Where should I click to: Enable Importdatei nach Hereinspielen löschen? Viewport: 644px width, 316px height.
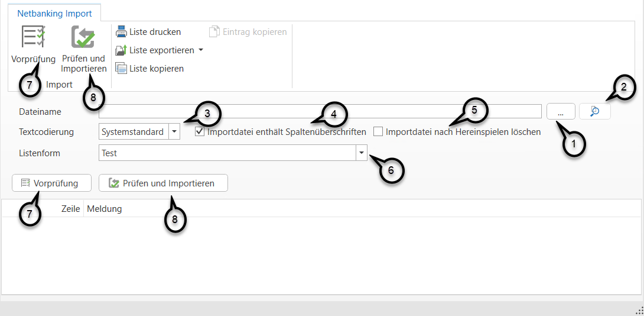[378, 131]
